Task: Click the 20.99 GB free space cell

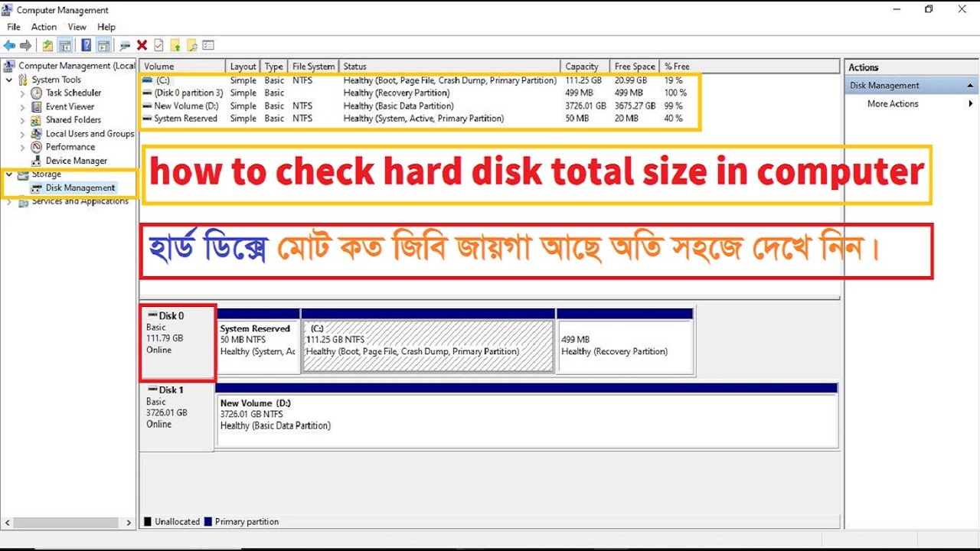Action: (x=631, y=80)
